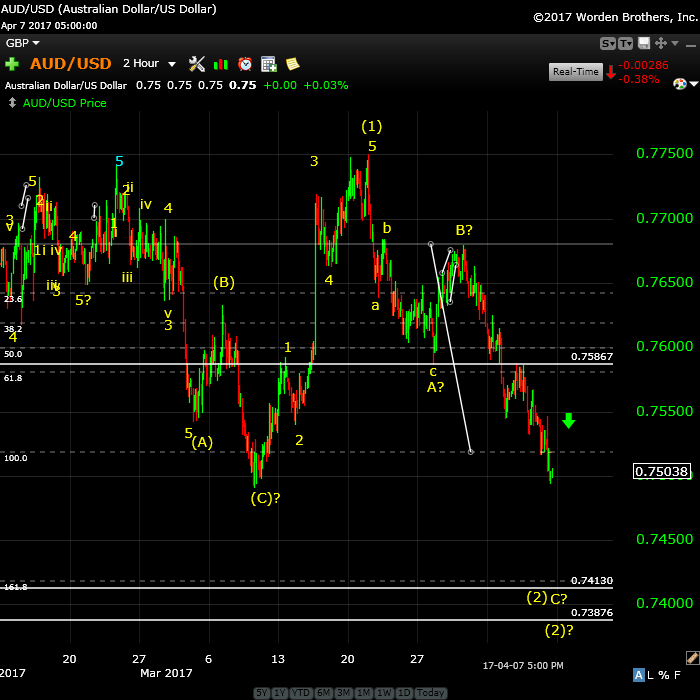The height and width of the screenshot is (700, 700).
Task: Select the 1Y range tab
Action: (280, 693)
